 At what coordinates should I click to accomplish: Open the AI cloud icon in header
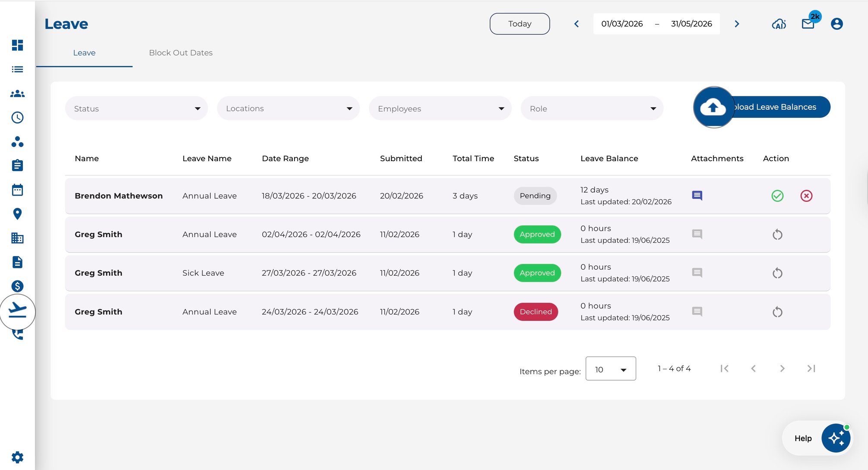(x=779, y=24)
